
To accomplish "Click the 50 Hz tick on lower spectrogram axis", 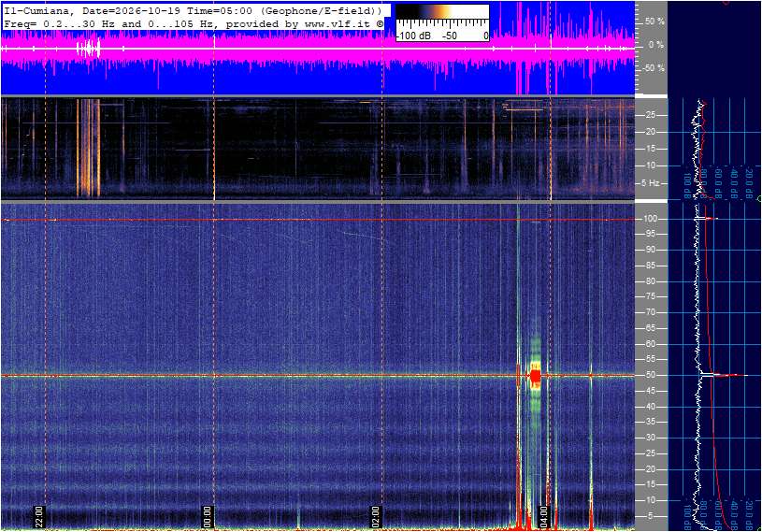I will coord(650,375).
